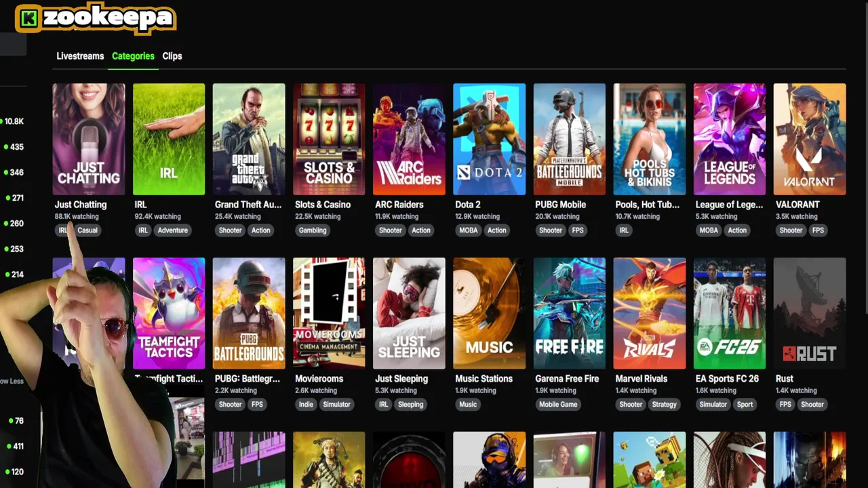Open the League of Legends cover

(730, 139)
